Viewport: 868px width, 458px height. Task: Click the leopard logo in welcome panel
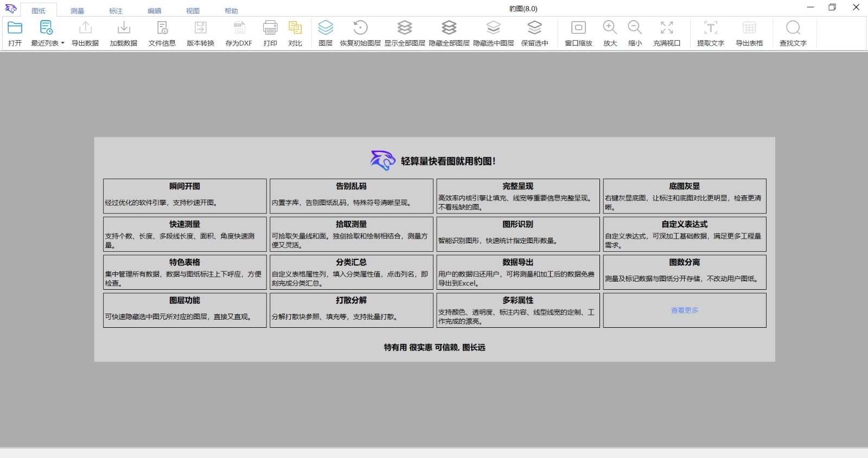coord(383,161)
